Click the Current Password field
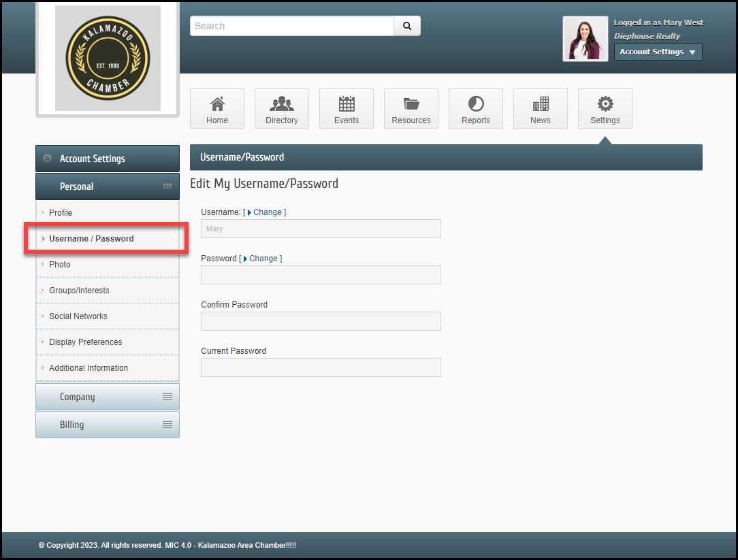The image size is (738, 560). point(321,367)
